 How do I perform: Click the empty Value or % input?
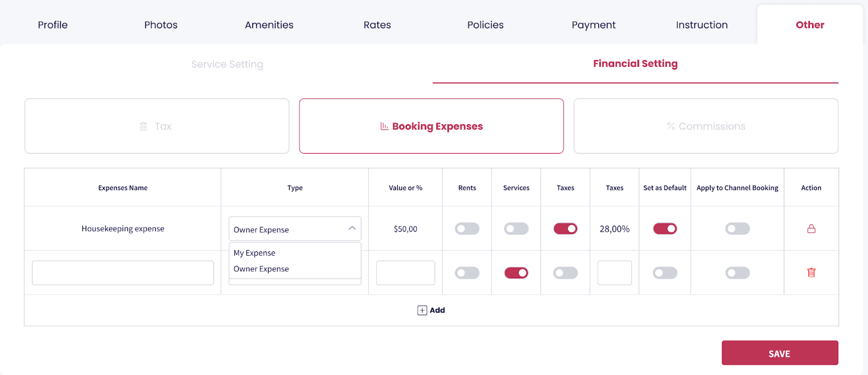[405, 273]
